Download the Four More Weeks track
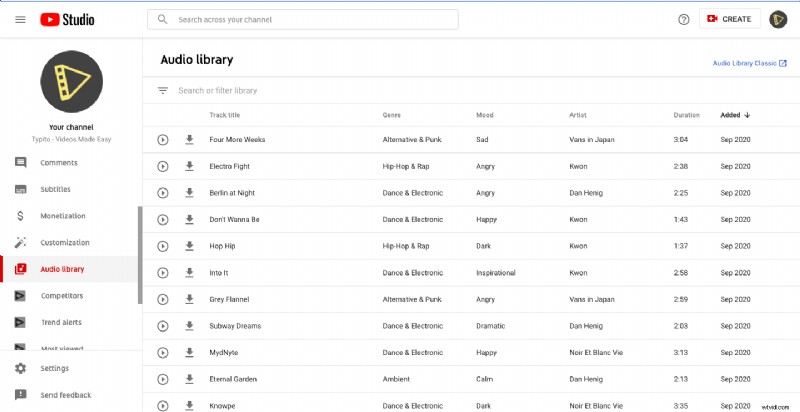The height and width of the screenshot is (412, 800). (189, 140)
